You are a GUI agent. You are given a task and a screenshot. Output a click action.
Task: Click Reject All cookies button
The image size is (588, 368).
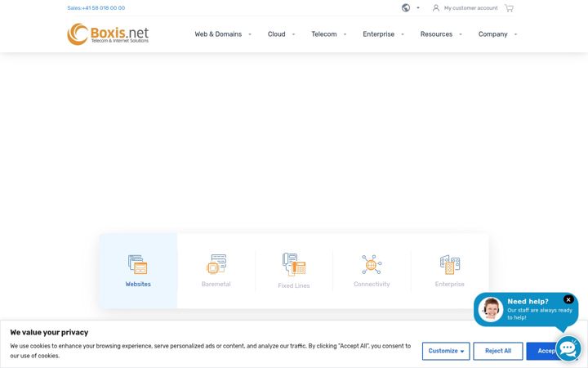(498, 351)
